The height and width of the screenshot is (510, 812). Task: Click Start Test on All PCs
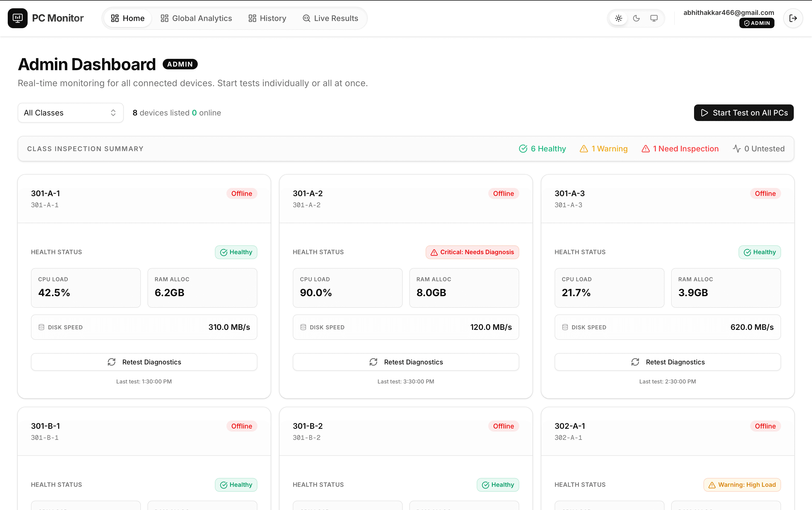pyautogui.click(x=744, y=113)
